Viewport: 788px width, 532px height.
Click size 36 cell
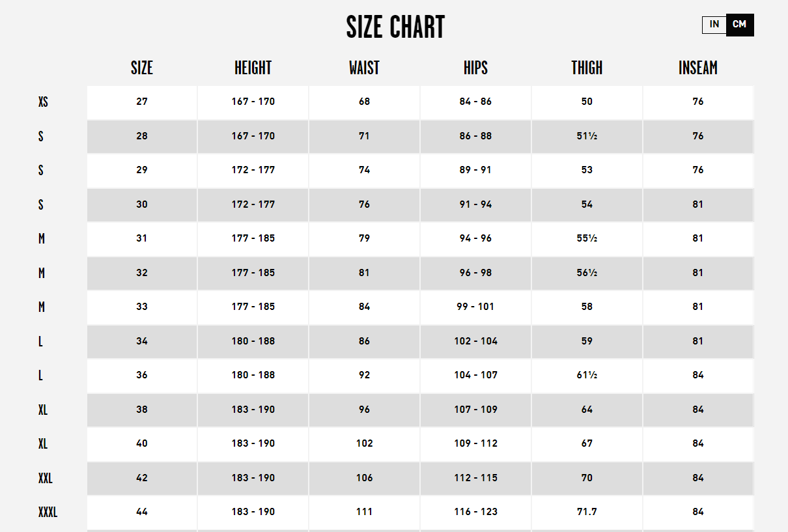[x=142, y=376]
